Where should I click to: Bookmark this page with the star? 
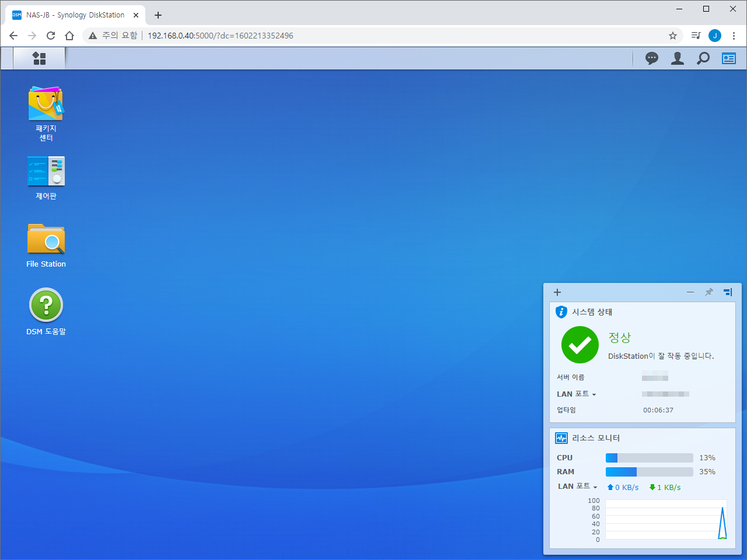tap(673, 36)
